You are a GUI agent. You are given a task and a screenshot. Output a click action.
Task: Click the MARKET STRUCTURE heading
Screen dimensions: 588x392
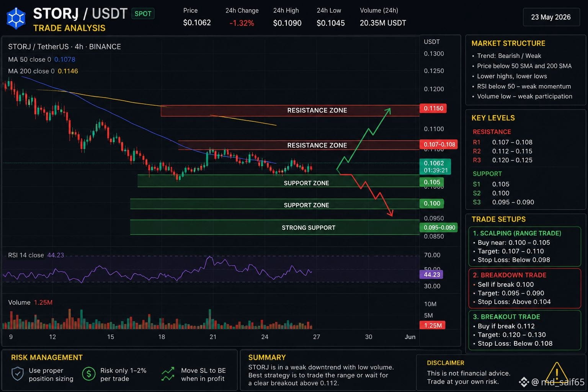click(508, 43)
